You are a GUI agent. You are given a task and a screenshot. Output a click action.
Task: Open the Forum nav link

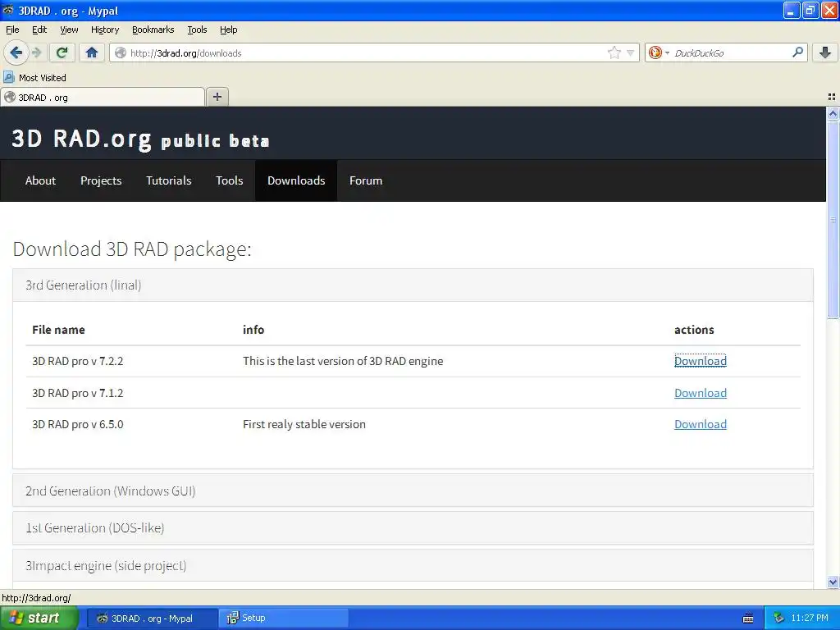tap(366, 180)
